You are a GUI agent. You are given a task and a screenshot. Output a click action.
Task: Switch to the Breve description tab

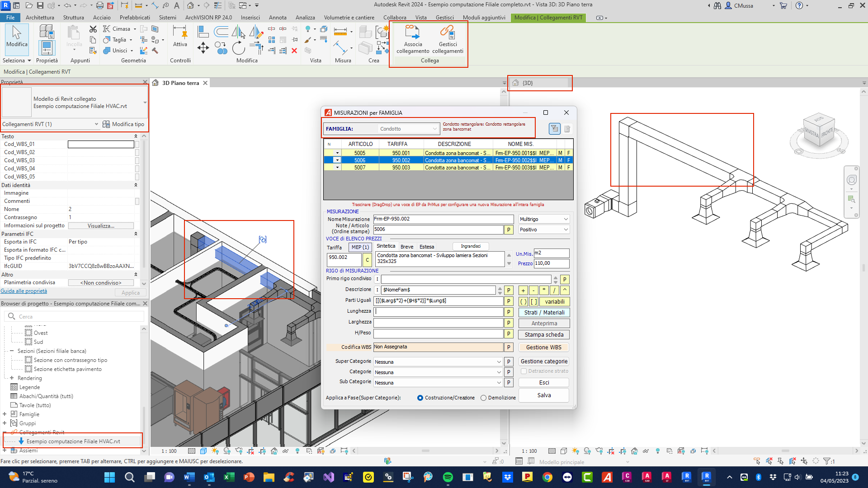click(x=407, y=247)
